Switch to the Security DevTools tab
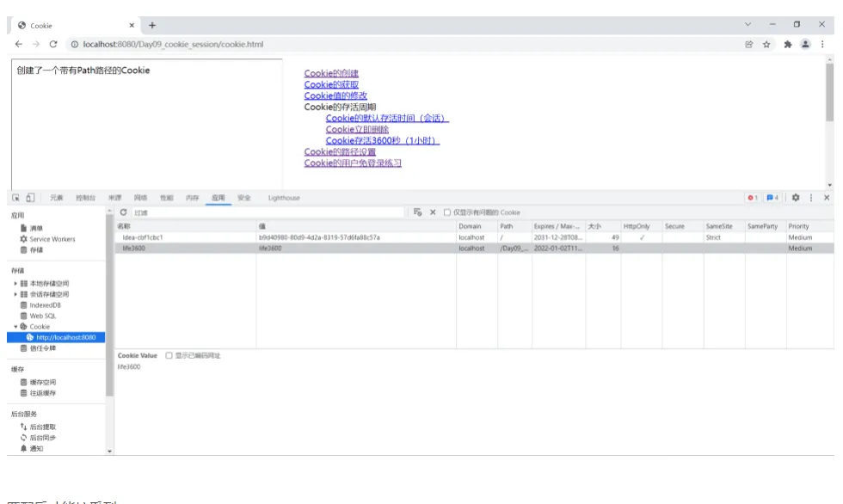The image size is (843, 504). click(244, 198)
